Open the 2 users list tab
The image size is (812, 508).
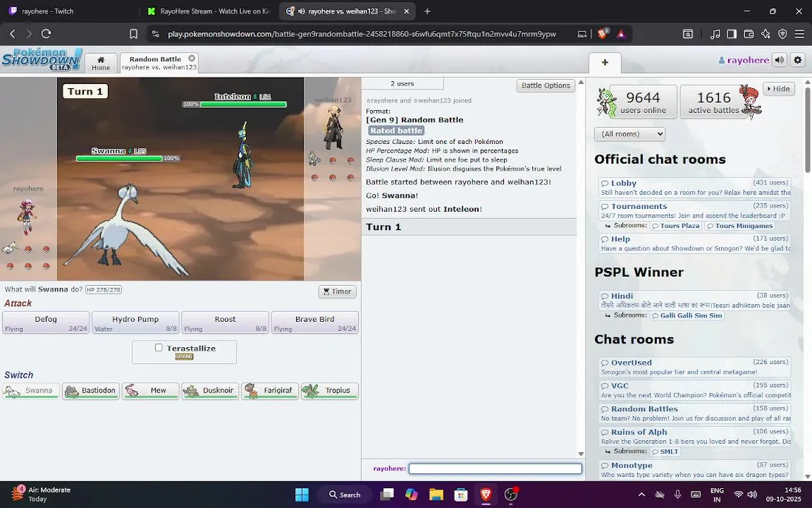click(402, 83)
